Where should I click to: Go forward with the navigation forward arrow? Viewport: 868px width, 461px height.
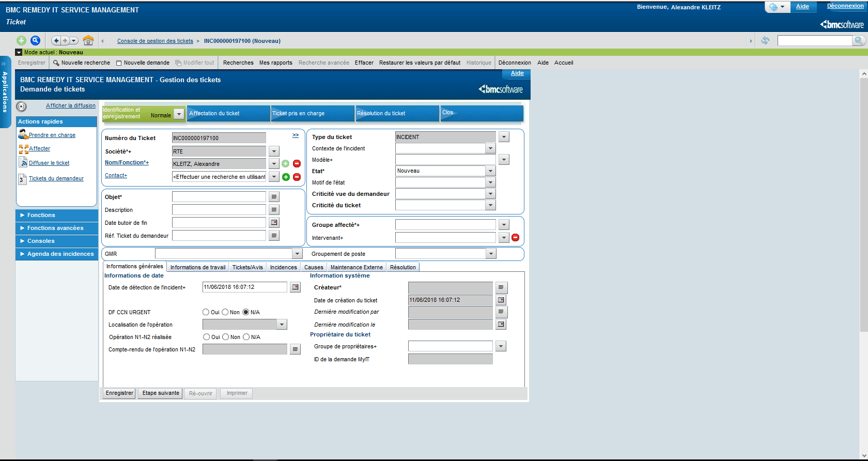65,40
